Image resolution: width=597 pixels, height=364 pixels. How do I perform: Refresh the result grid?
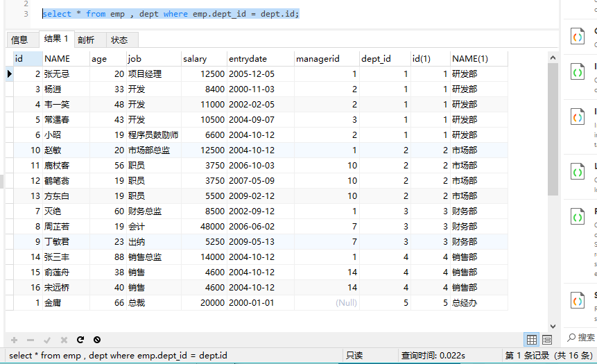pos(80,340)
